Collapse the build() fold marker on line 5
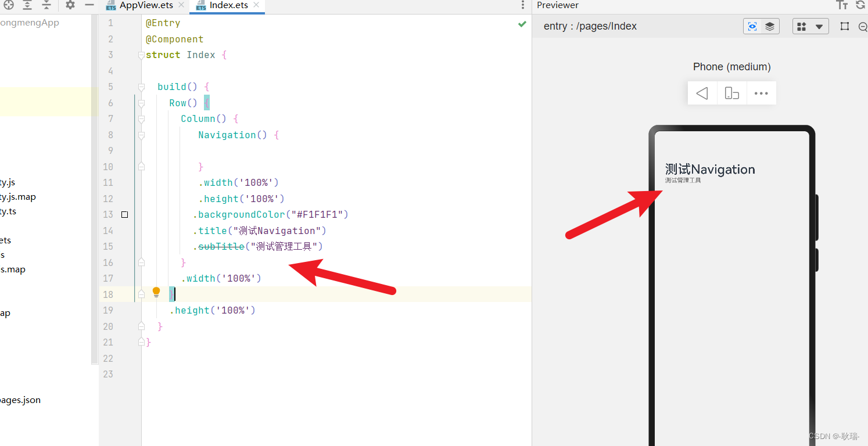This screenshot has width=868, height=446. (x=141, y=87)
